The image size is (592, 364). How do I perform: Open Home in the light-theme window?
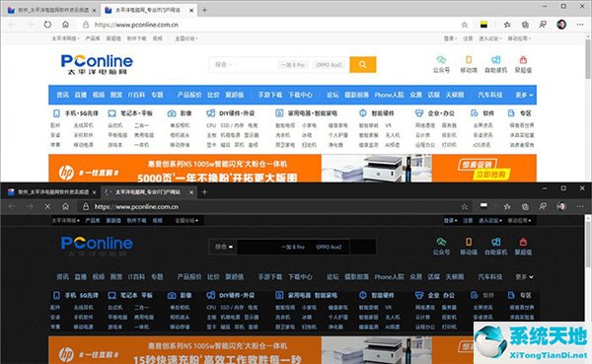pos(66,25)
